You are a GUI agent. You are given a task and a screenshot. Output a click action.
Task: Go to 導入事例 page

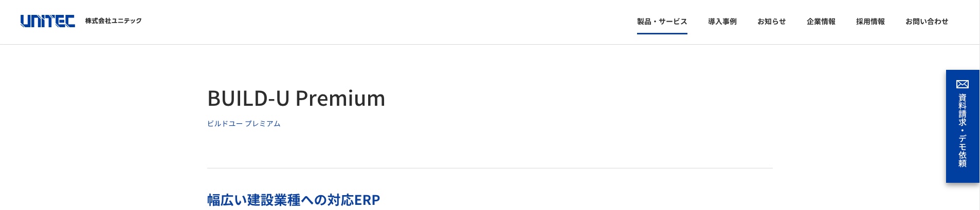click(722, 22)
